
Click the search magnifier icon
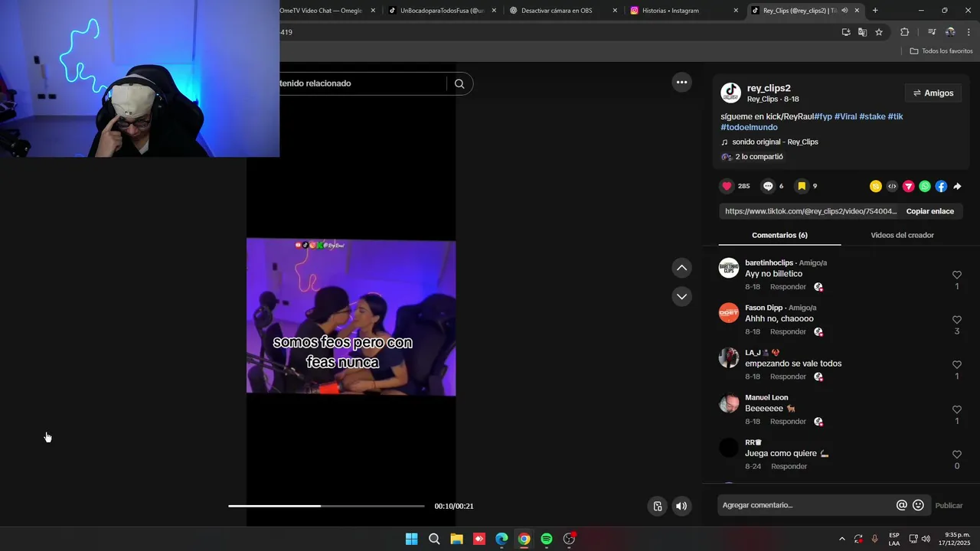click(459, 84)
